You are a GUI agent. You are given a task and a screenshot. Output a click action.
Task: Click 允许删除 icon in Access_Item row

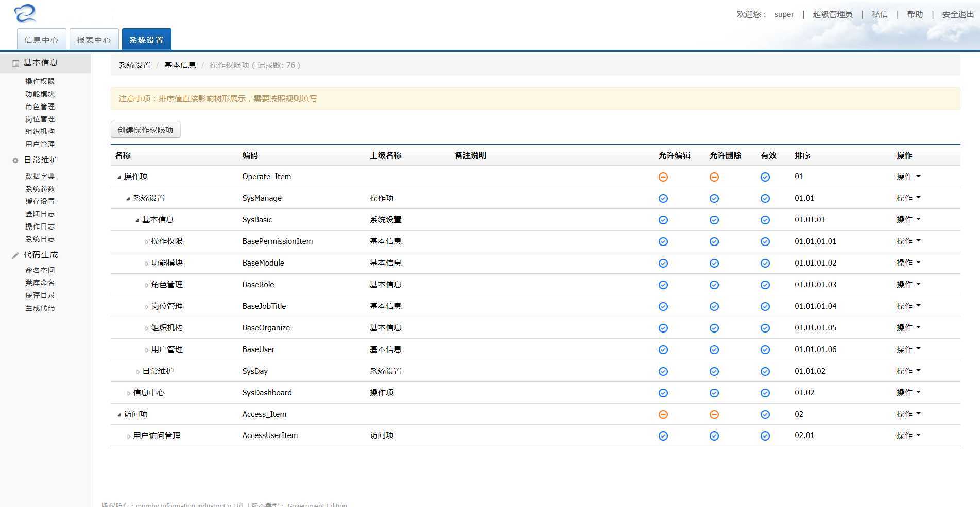pyautogui.click(x=714, y=415)
